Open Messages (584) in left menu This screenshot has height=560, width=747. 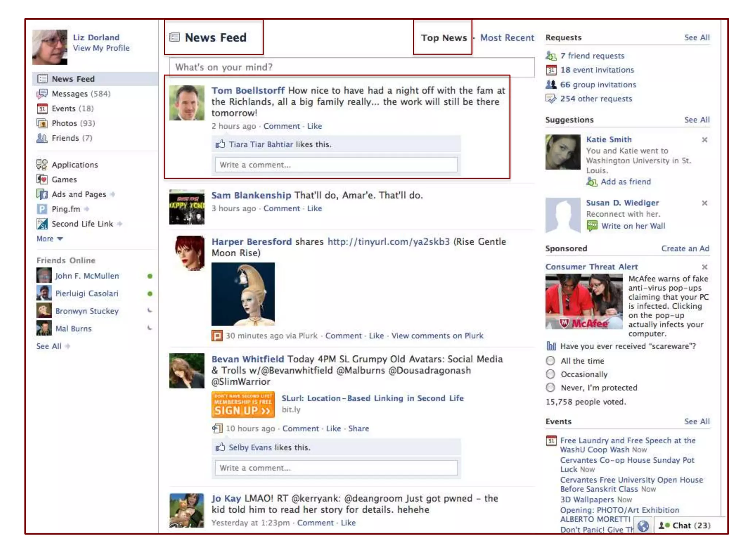tap(81, 94)
